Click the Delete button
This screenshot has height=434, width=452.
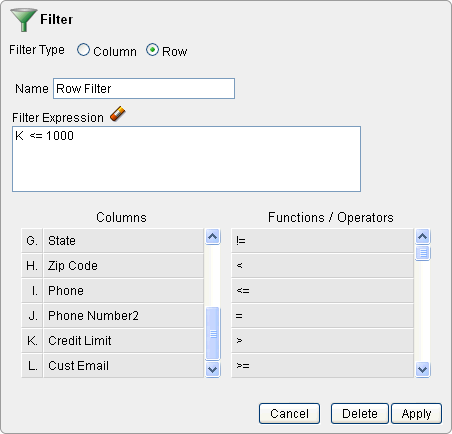(x=360, y=414)
